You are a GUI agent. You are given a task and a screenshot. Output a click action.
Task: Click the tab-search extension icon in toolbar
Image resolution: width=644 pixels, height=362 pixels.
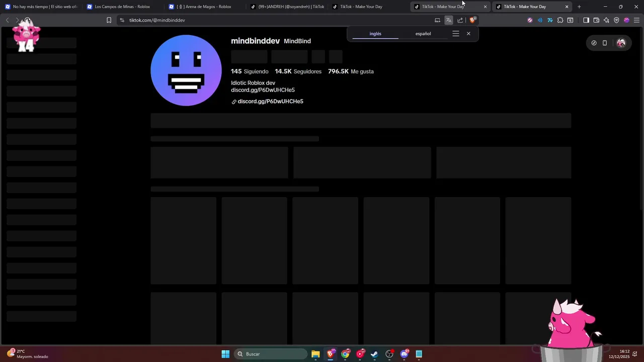pyautogui.click(x=570, y=20)
